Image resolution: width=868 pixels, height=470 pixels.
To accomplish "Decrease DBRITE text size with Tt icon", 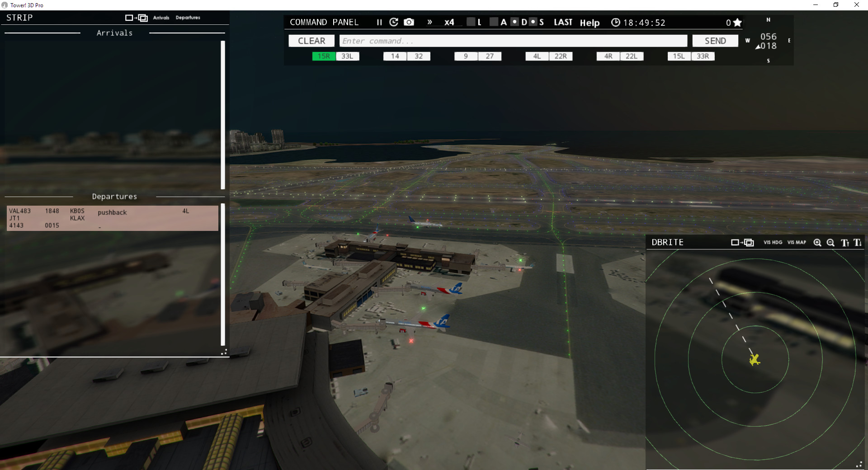I will tap(858, 243).
